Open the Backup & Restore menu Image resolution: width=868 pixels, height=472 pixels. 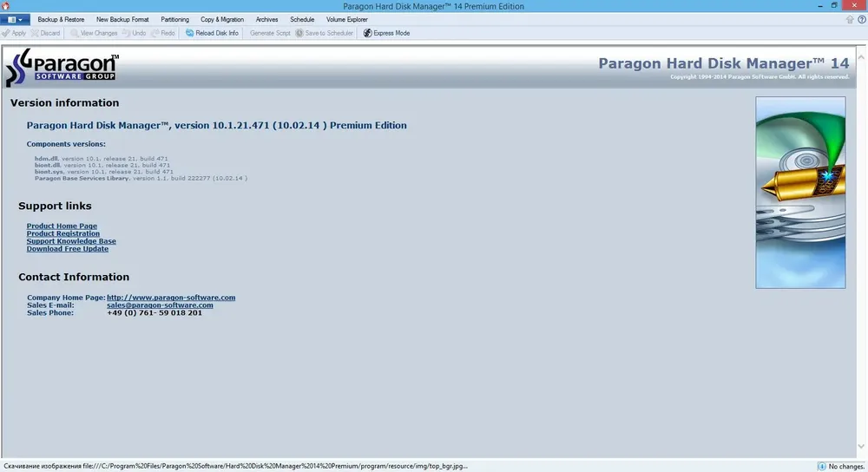pyautogui.click(x=61, y=19)
